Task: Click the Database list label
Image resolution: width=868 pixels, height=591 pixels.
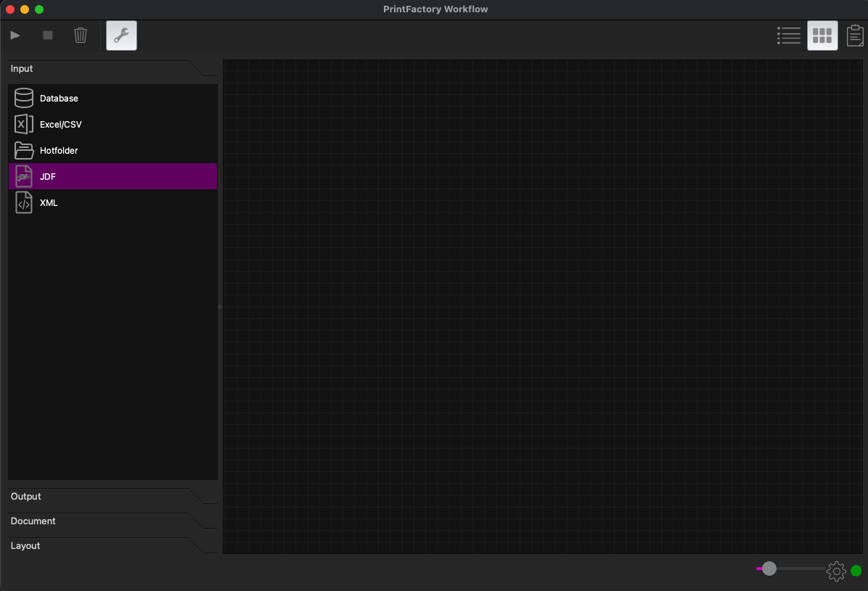Action: click(59, 99)
